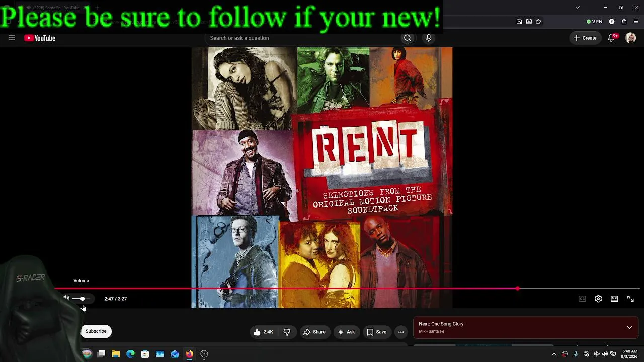The image size is (644, 362).
Task: Click the save page download icon in address bar
Action: (x=529, y=22)
